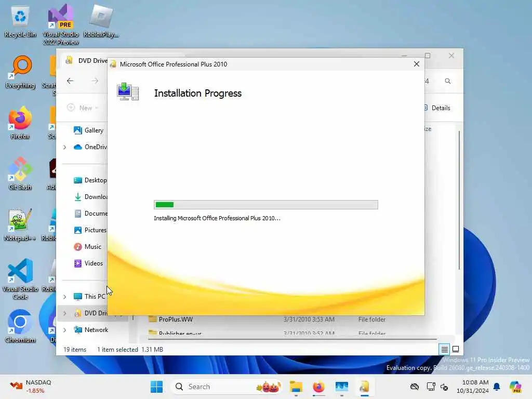The height and width of the screenshot is (399, 532).
Task: Launch Visual Studio Code desktop shortcut
Action: coord(20,279)
